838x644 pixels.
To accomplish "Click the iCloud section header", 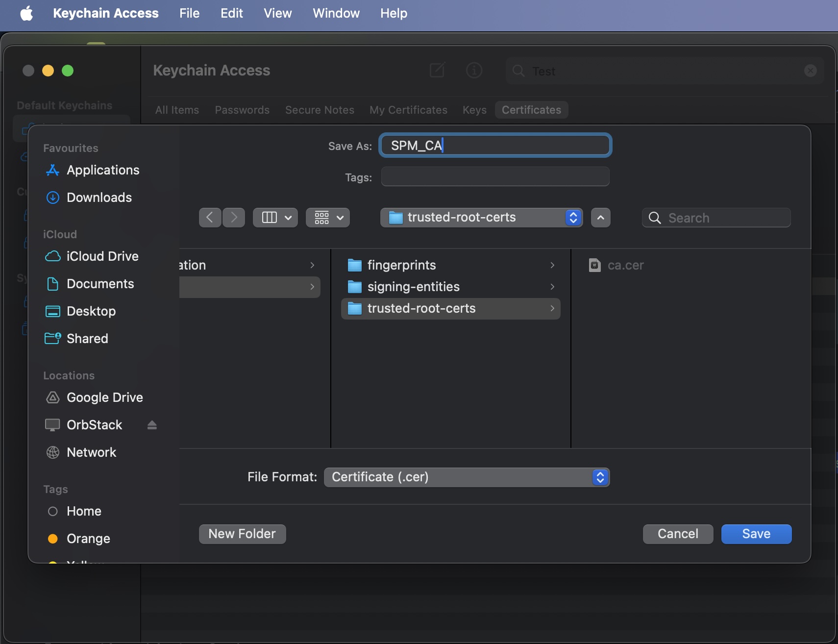I will [x=60, y=234].
